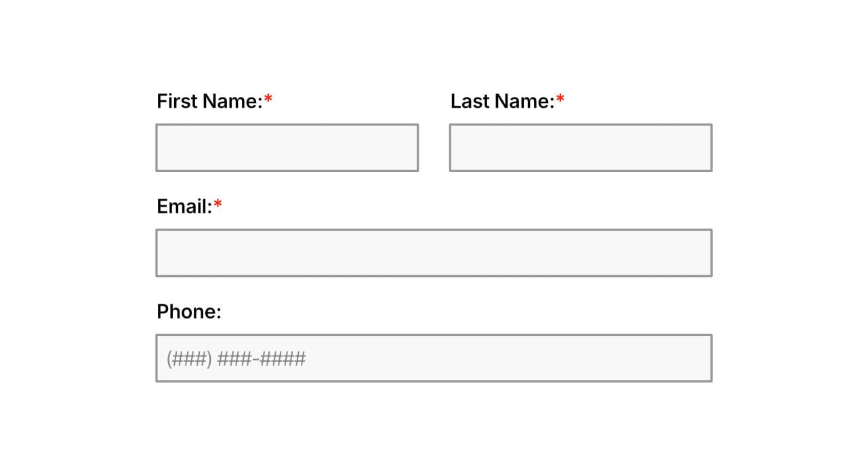Click the Last Name label

[x=501, y=100]
